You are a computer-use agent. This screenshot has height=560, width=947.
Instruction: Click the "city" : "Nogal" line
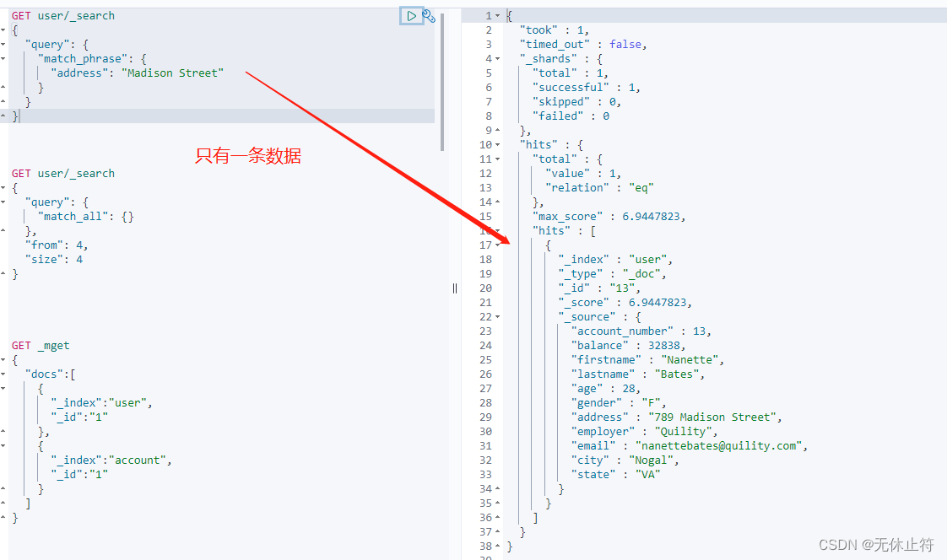click(x=625, y=460)
